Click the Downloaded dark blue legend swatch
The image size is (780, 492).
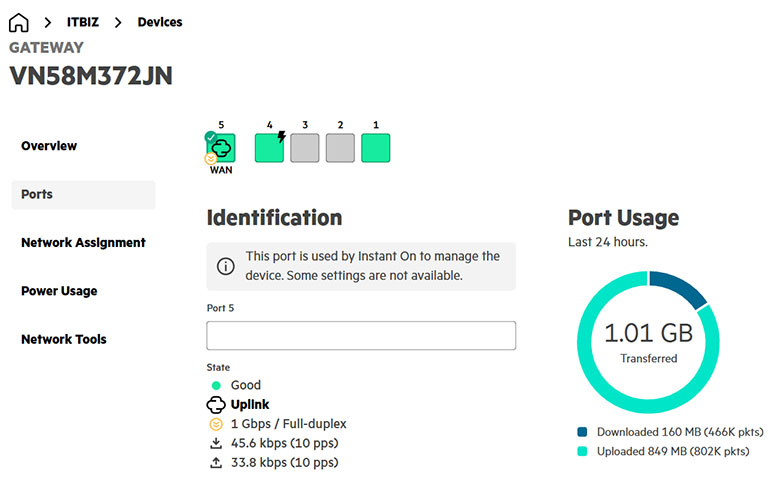[x=582, y=432]
